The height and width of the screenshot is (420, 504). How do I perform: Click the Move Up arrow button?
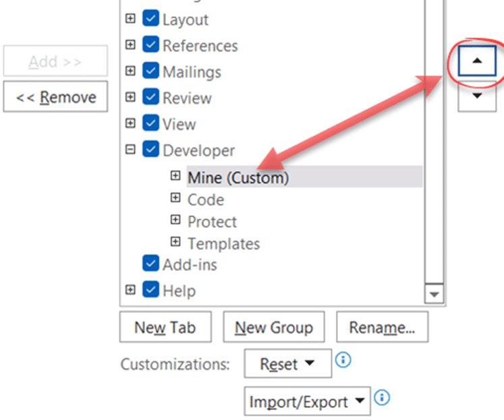point(477,61)
